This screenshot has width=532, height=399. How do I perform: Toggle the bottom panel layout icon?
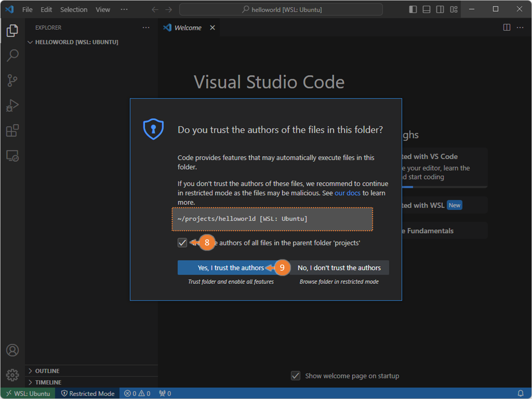point(426,10)
